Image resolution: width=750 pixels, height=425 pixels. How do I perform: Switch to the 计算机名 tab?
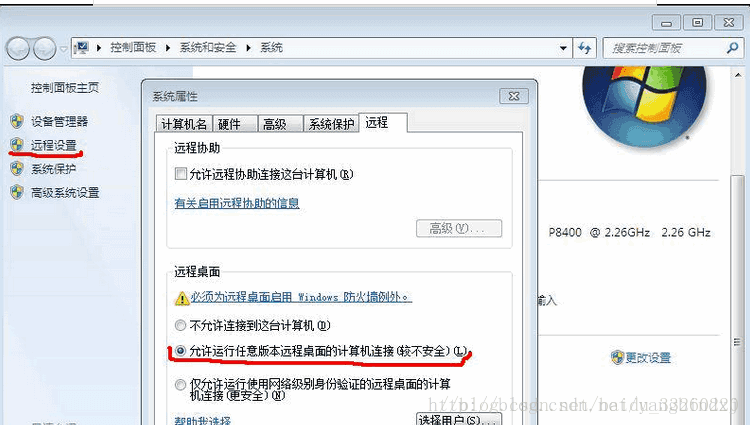pos(184,124)
